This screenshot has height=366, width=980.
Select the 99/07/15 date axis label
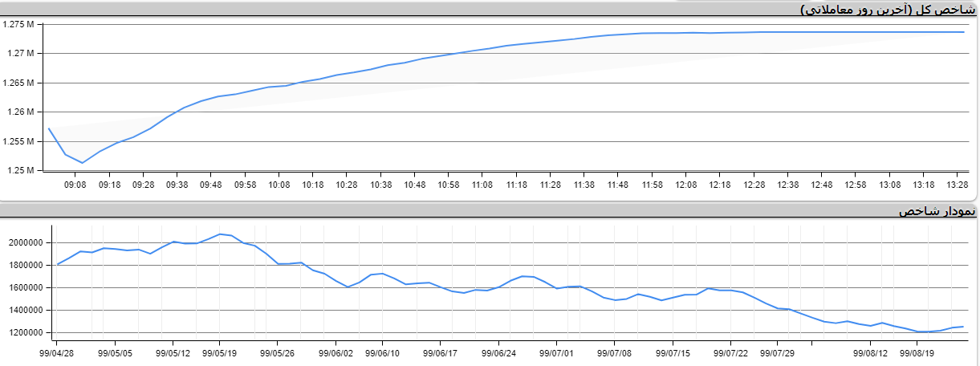click(x=673, y=352)
